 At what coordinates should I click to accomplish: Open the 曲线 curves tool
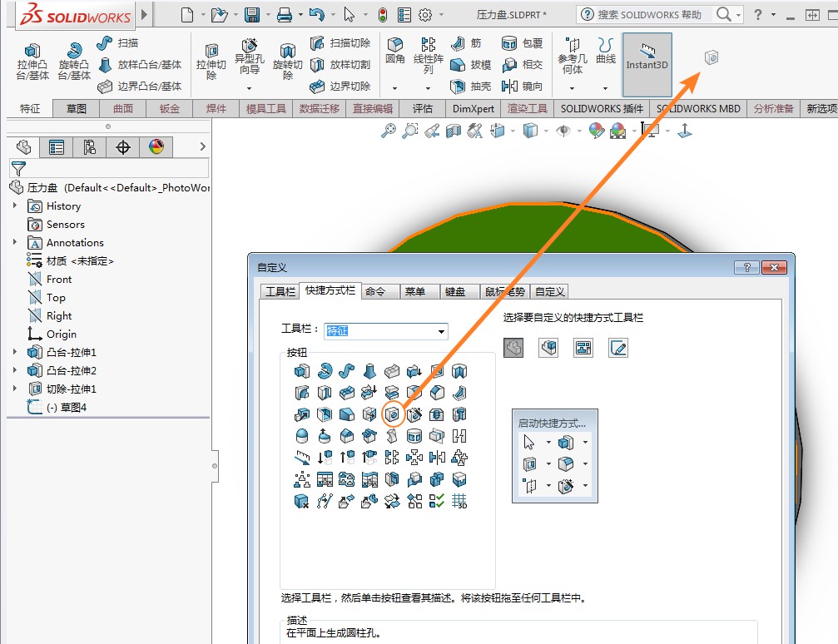[x=606, y=50]
